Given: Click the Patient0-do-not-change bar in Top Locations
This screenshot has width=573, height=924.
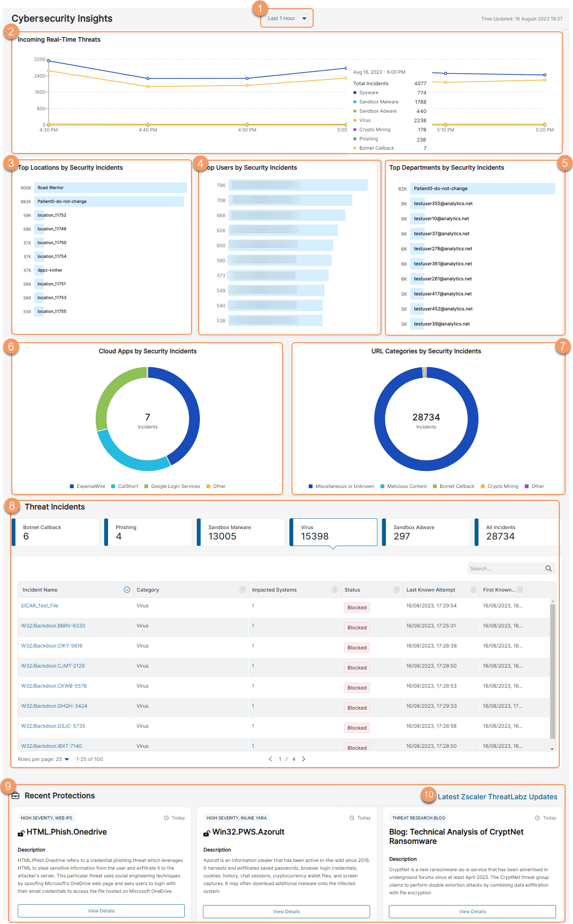Looking at the screenshot, I should click(109, 201).
